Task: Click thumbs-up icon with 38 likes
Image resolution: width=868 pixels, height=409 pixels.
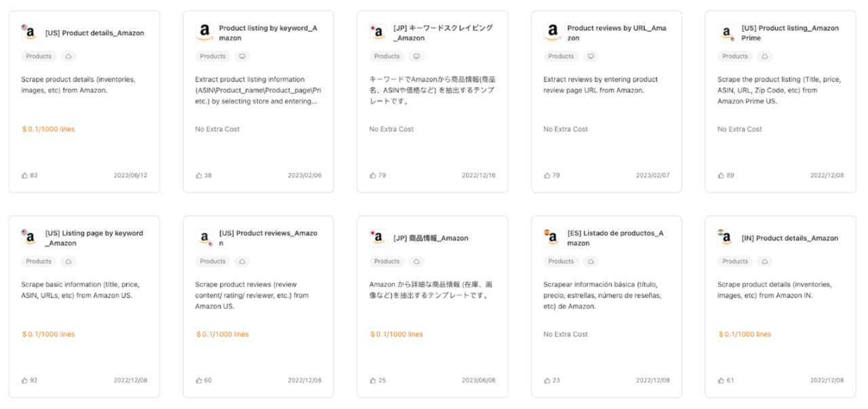Action: pos(199,175)
